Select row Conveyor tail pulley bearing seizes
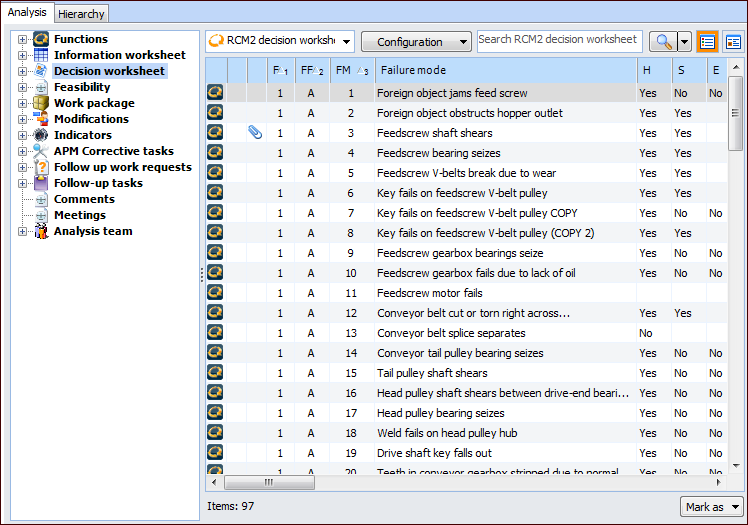 467,353
